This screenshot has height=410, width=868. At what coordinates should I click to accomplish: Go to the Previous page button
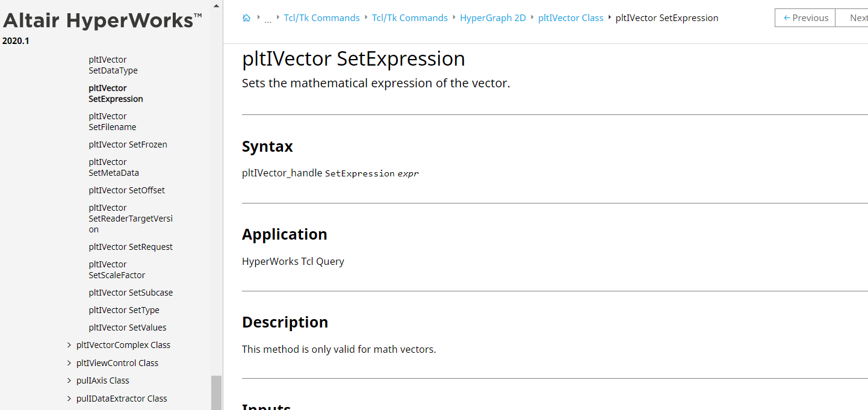click(805, 18)
